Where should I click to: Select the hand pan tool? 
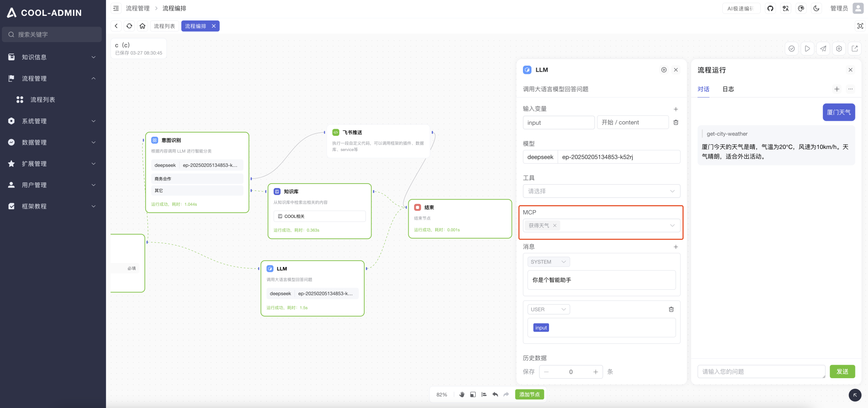click(462, 395)
